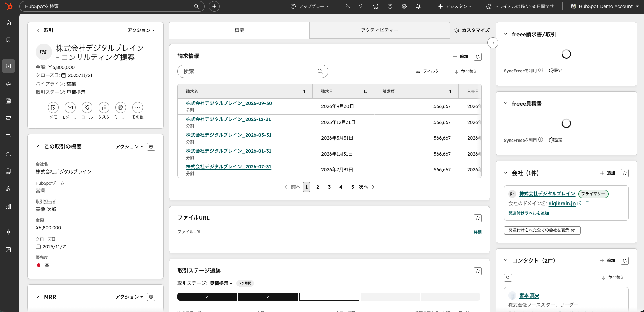The height and width of the screenshot is (312, 644).
Task: Open invoice 株式会社デジタルブレイン_2026-09-30
Action: [229, 103]
